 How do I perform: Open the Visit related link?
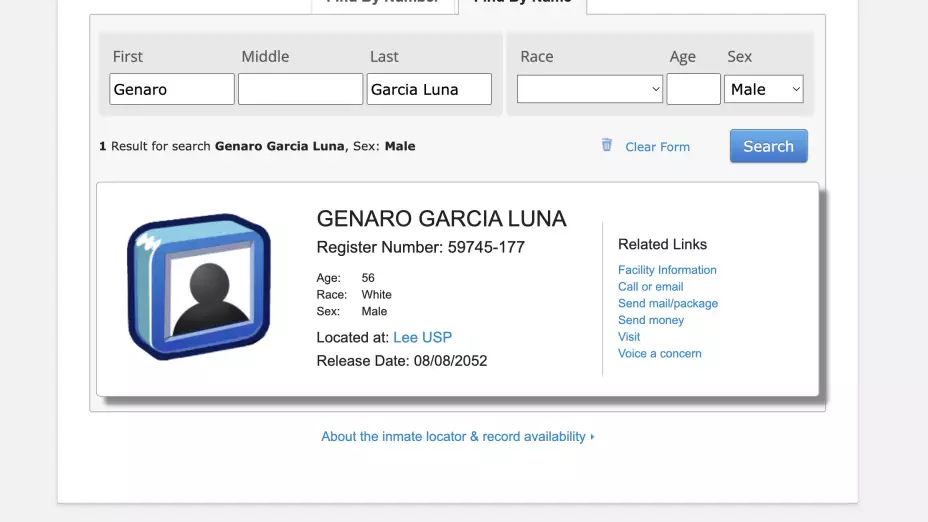[629, 337]
